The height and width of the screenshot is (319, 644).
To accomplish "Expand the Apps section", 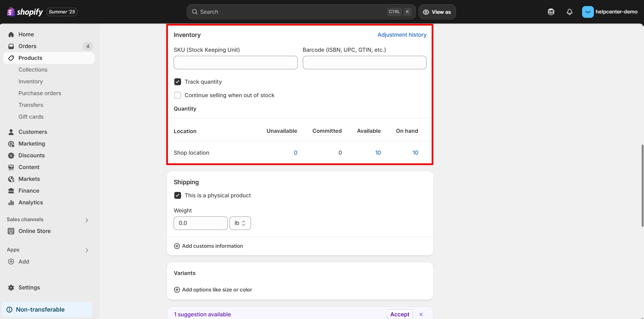I will coord(87,250).
